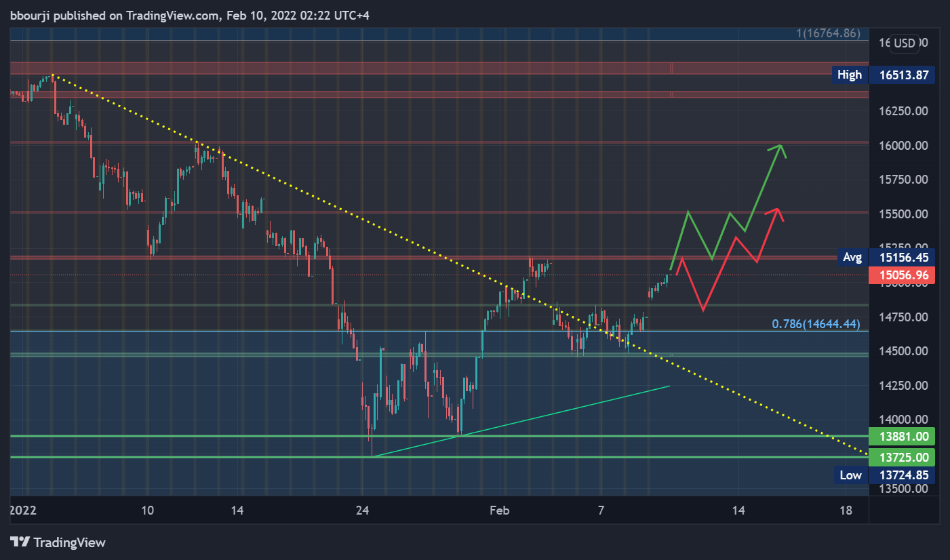Screen dimensions: 950x560
Task: Click the red 15056.96 current price tag
Action: coord(903,275)
